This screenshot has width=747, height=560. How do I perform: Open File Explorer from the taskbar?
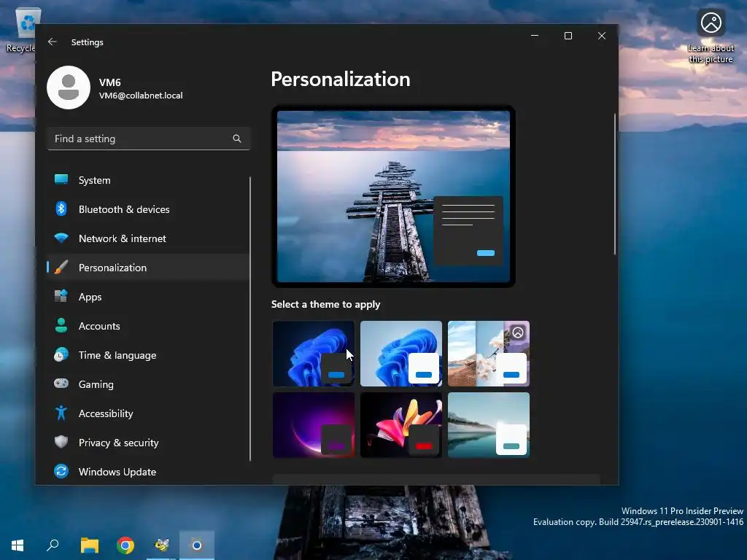[89, 545]
